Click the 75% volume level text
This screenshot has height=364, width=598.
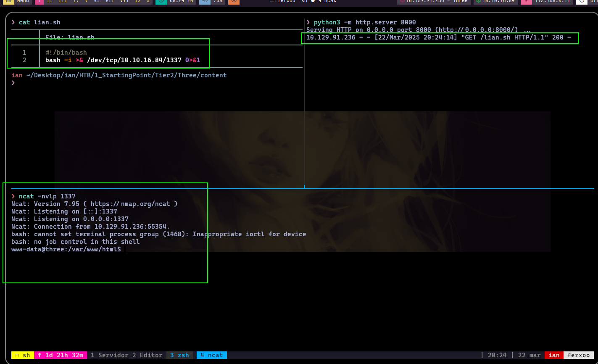218,1
